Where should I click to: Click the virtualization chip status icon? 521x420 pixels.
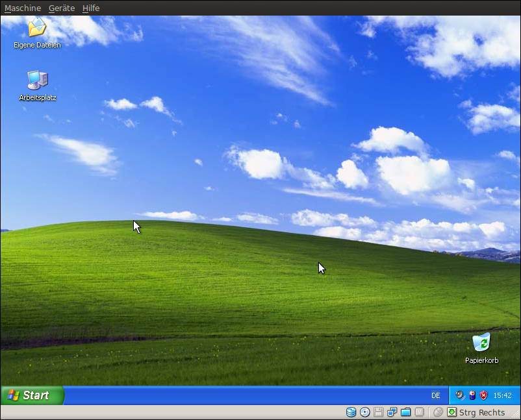[x=420, y=412]
